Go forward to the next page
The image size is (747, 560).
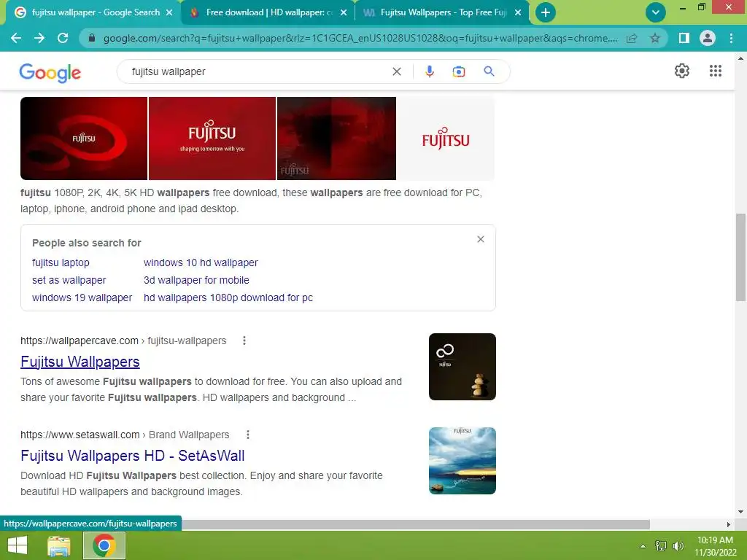pos(39,38)
